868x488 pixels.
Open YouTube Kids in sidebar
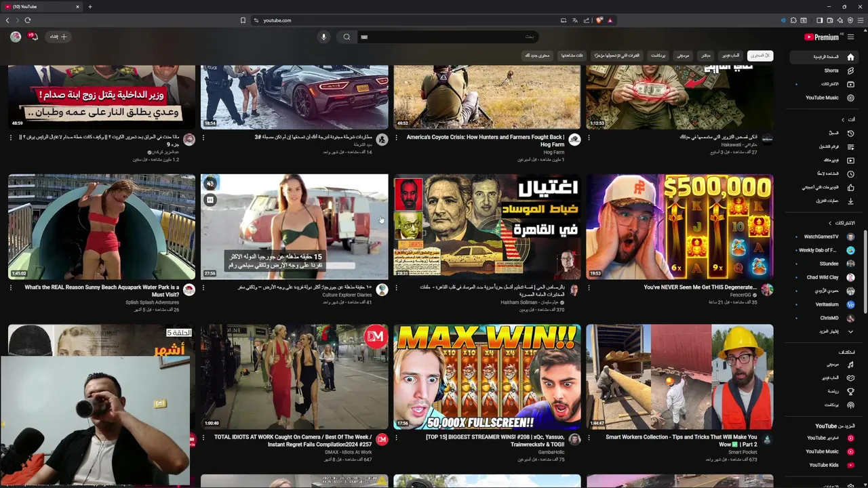click(x=825, y=465)
